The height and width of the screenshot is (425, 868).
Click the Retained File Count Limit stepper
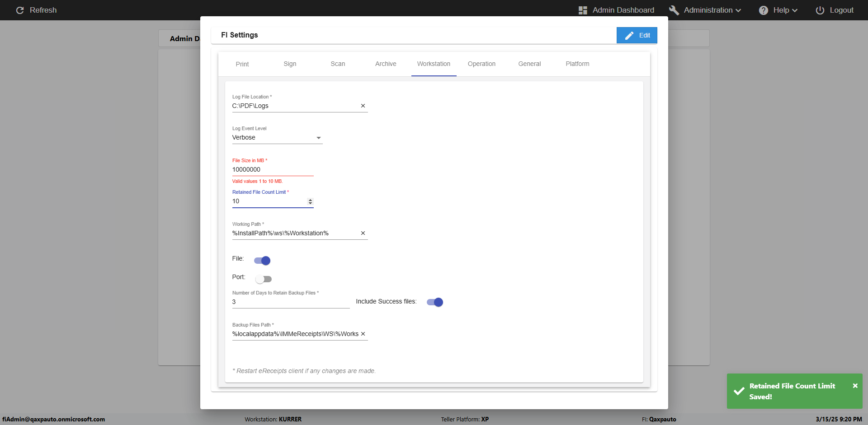(x=310, y=201)
